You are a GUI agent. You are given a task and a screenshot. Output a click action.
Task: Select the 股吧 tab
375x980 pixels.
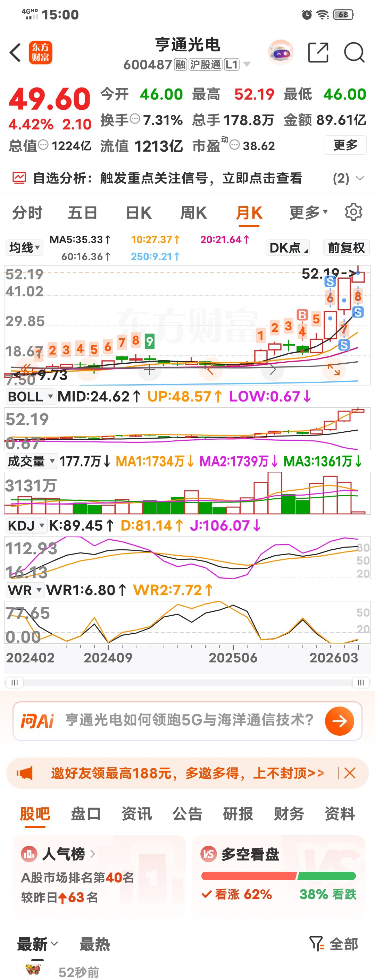click(x=35, y=814)
